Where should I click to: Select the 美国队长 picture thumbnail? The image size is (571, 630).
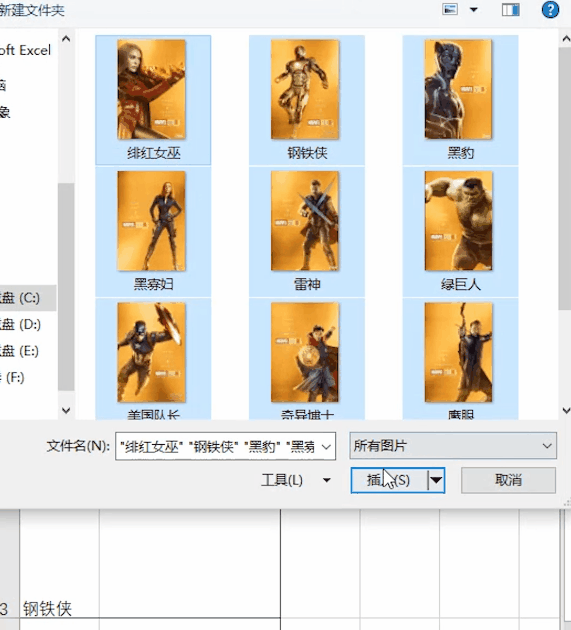pyautogui.click(x=151, y=352)
